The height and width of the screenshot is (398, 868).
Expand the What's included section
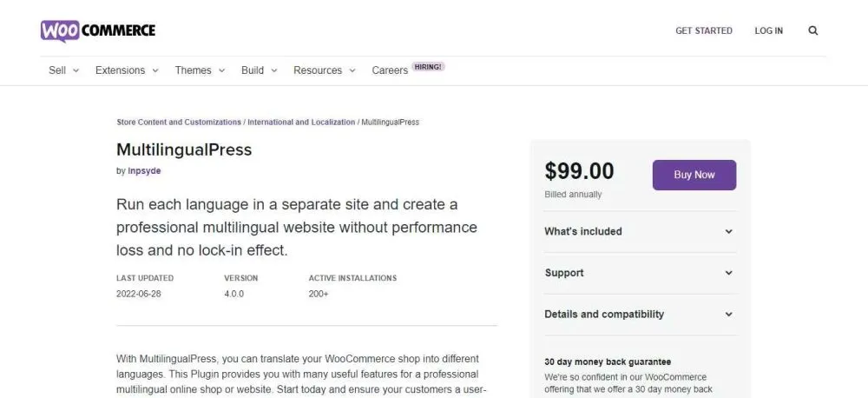(639, 231)
